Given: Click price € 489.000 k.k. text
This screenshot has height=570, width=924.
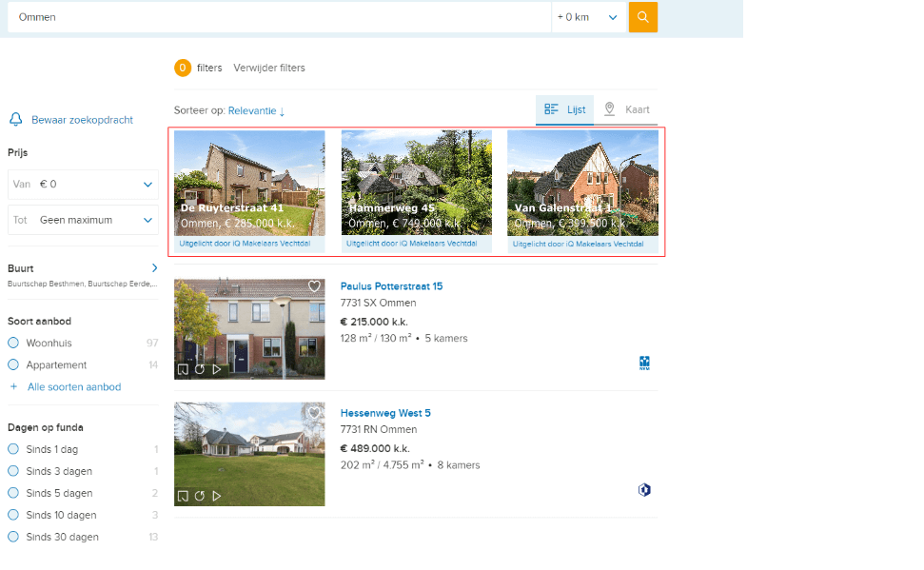Looking at the screenshot, I should pyautogui.click(x=375, y=448).
